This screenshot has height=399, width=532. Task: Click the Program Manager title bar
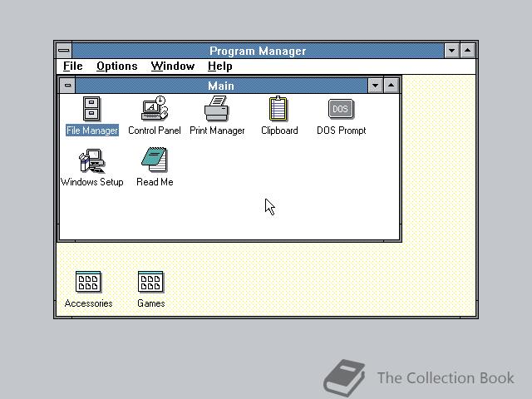(258, 51)
